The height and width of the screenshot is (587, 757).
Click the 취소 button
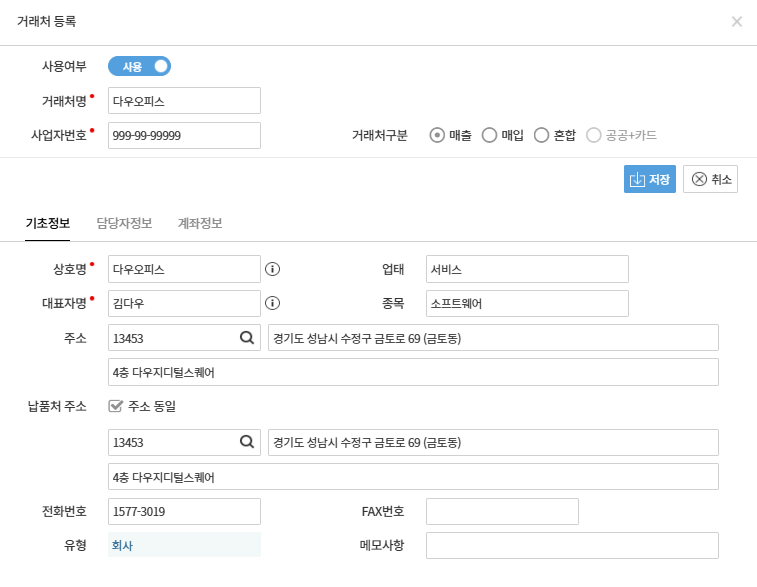pyautogui.click(x=710, y=179)
